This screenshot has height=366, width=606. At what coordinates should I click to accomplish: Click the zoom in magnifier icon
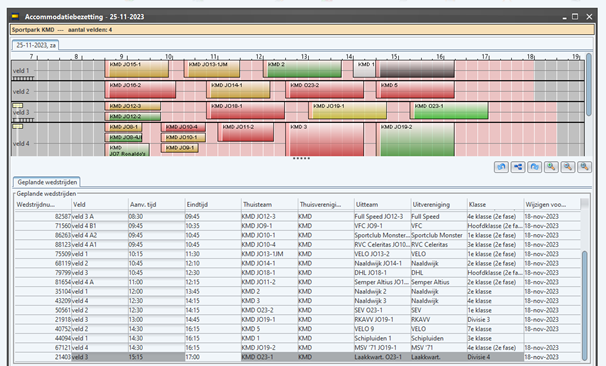(551, 167)
